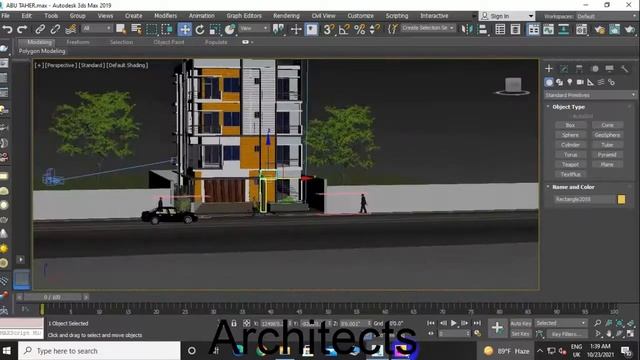Open Render Setup icon
The image size is (640, 360).
pos(600,29)
